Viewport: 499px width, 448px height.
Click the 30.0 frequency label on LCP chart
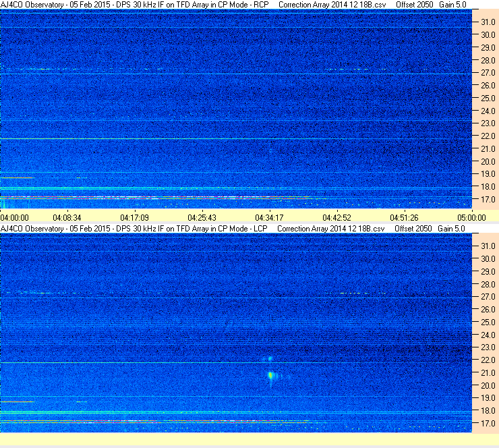point(488,259)
